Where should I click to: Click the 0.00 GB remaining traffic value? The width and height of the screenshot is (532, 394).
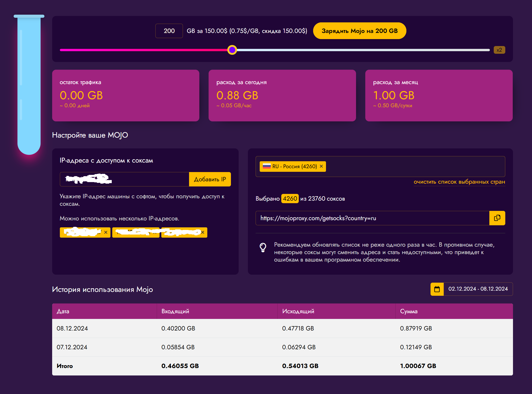click(x=81, y=95)
